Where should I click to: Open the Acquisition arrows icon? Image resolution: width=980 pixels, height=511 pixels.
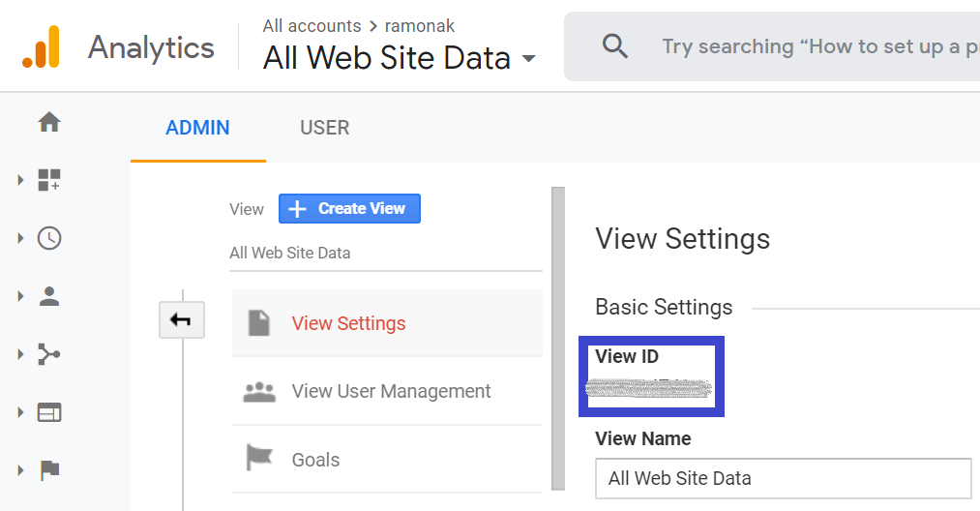(49, 354)
